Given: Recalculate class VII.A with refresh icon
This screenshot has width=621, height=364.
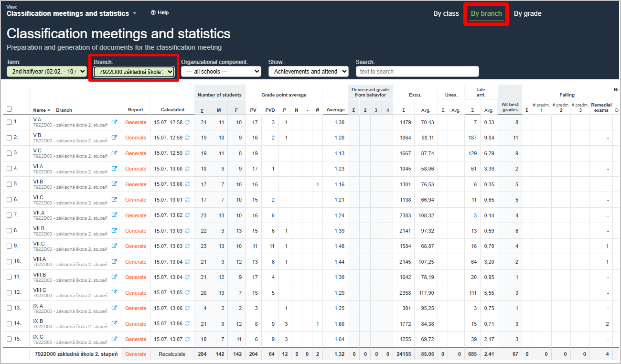Looking at the screenshot, I should (x=188, y=215).
